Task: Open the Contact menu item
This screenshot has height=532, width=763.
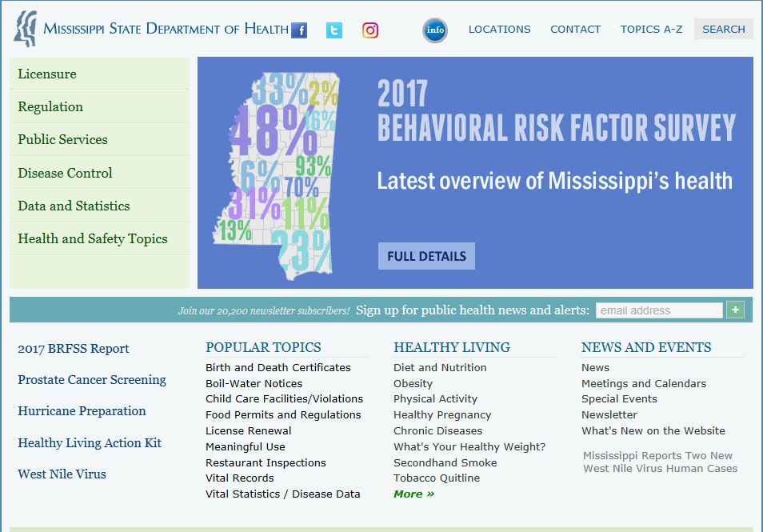Action: (x=575, y=30)
